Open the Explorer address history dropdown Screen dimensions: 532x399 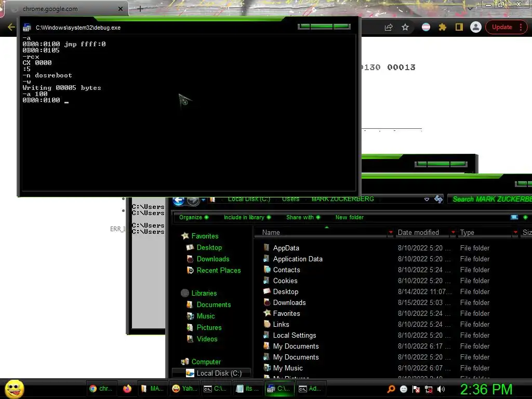click(427, 199)
